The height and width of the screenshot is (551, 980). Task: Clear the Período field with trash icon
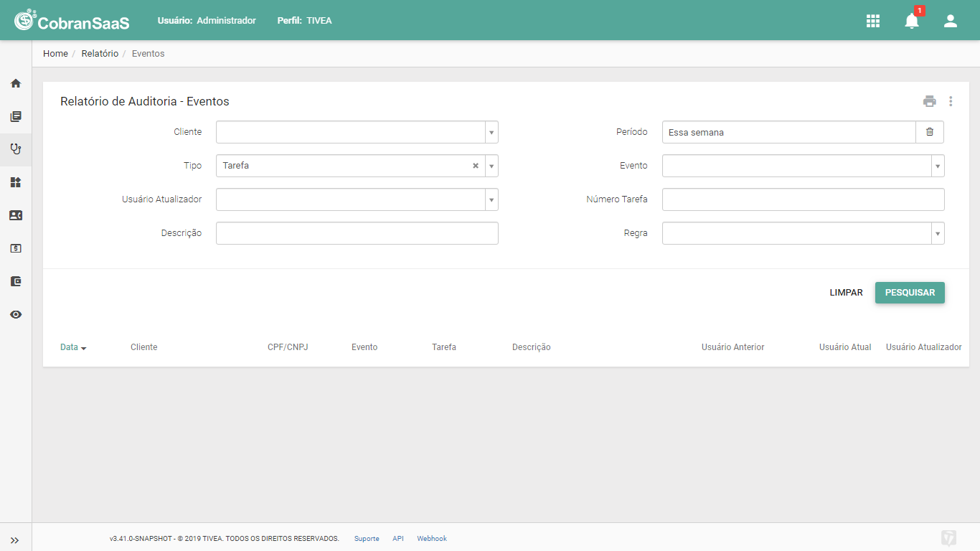(930, 132)
